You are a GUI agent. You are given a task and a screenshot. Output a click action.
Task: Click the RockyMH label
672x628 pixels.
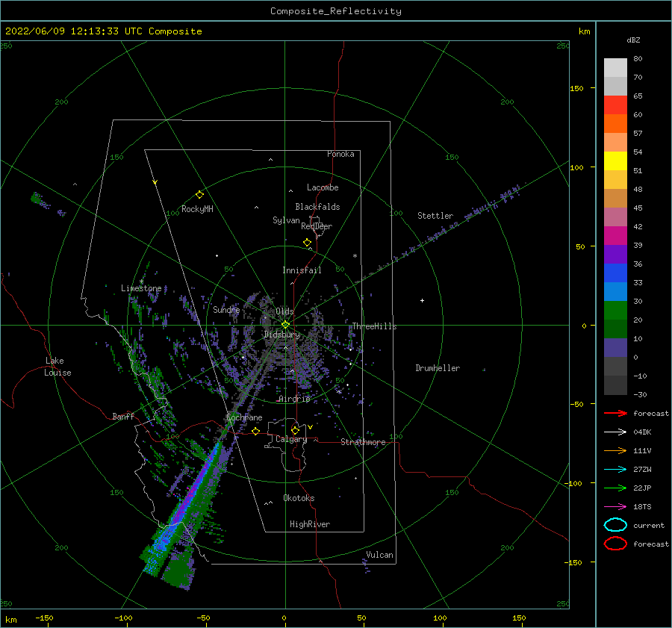click(197, 209)
